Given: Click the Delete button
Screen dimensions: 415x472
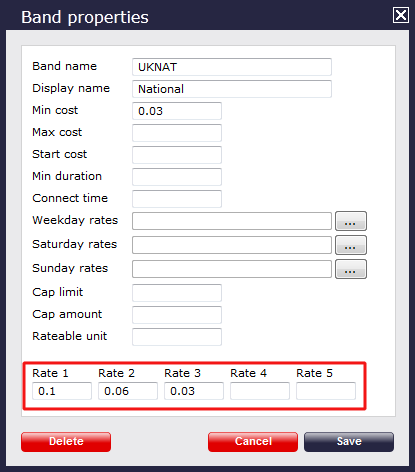Looking at the screenshot, I should pos(66,442).
